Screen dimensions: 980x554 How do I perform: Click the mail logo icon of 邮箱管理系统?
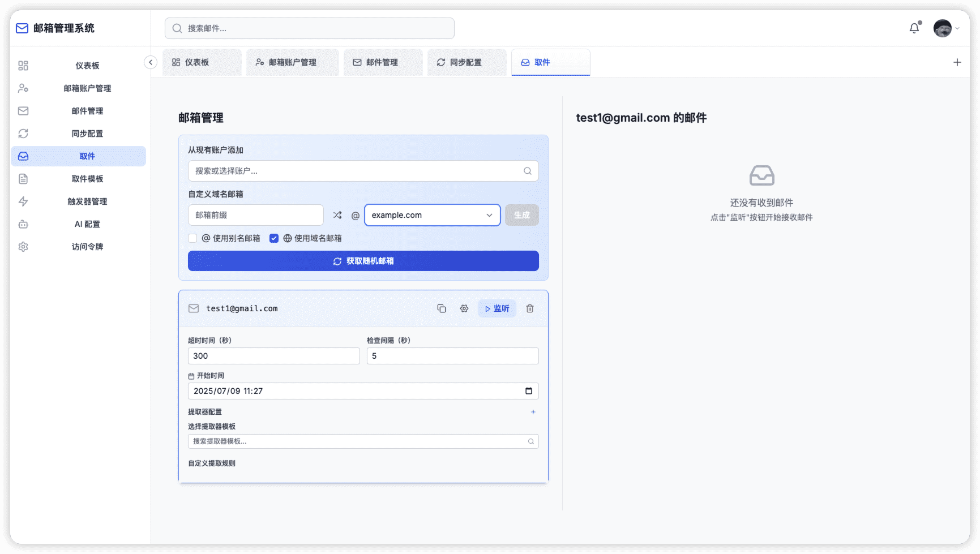[22, 28]
